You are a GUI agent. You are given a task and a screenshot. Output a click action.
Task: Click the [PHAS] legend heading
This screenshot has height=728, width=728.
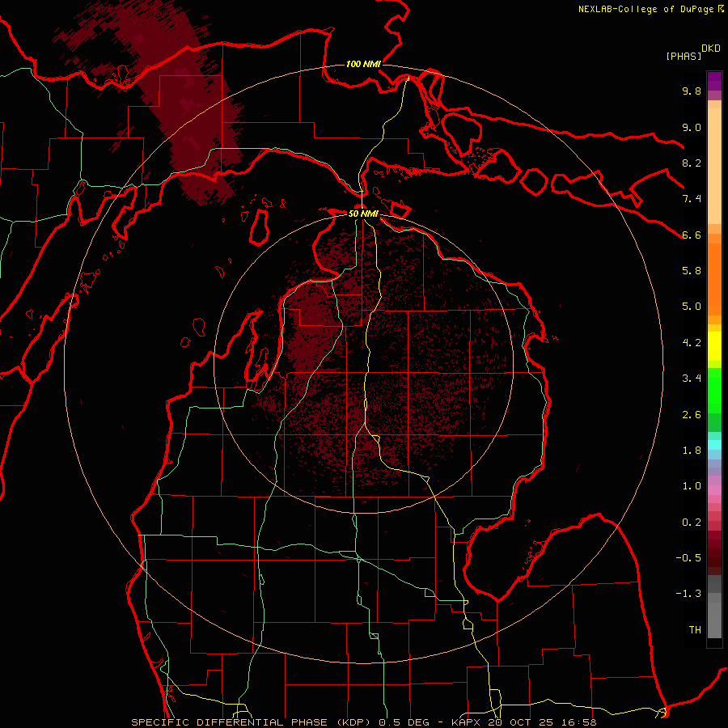point(684,56)
